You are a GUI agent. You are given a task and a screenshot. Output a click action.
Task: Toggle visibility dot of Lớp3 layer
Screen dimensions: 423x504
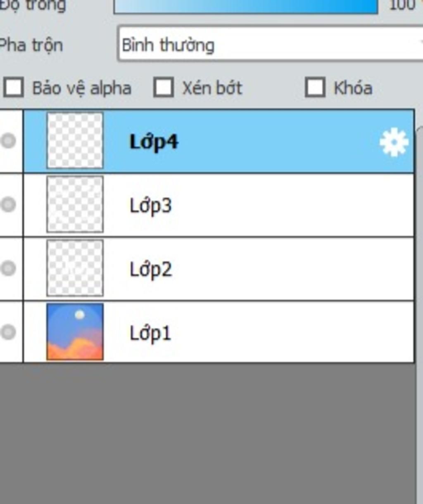click(x=8, y=204)
